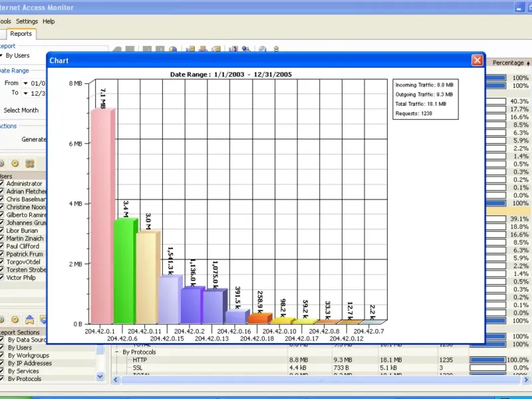Open the From date dropdown
The height and width of the screenshot is (399, 532).
pos(25,84)
